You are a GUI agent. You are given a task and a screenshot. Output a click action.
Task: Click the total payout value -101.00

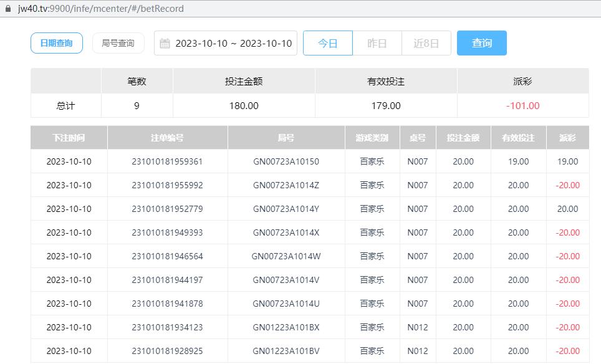(522, 106)
